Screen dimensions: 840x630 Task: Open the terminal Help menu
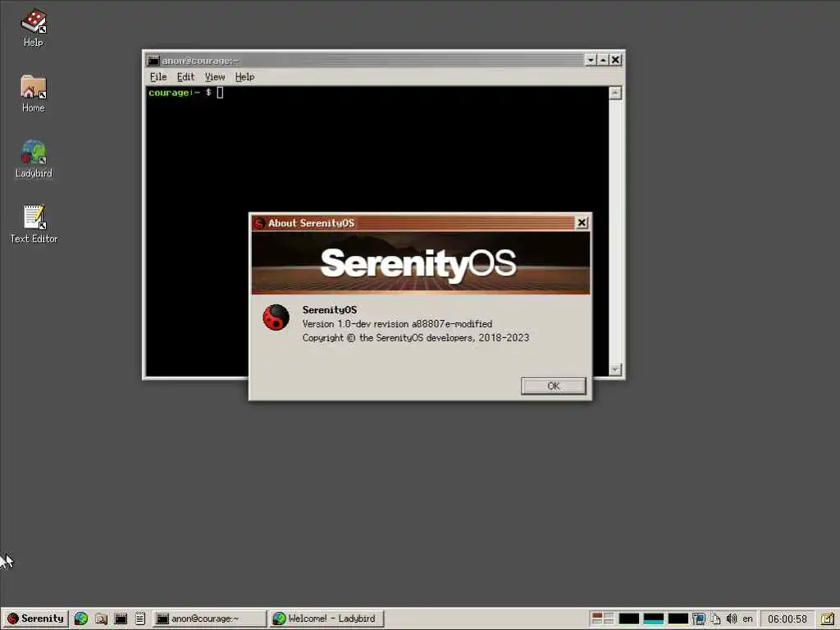coord(244,76)
